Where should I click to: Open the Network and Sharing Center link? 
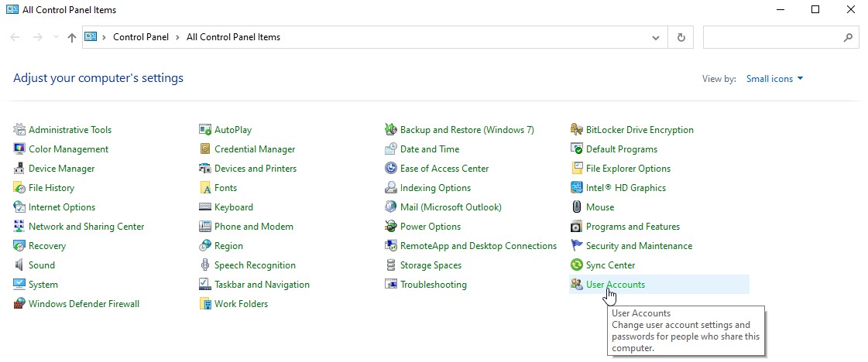pos(86,227)
